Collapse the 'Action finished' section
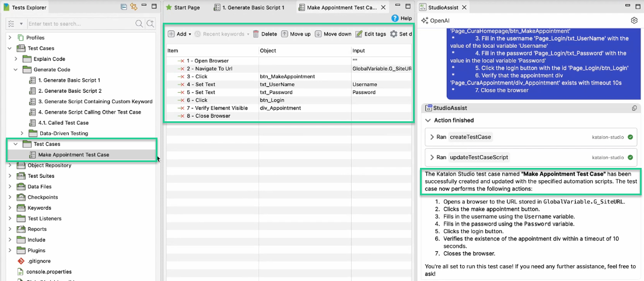644x281 pixels. pos(428,121)
